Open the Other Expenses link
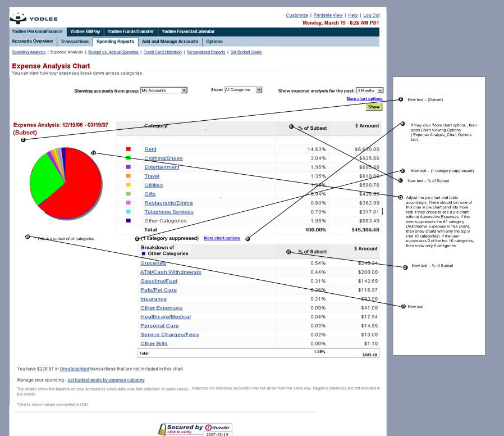 pyautogui.click(x=161, y=308)
